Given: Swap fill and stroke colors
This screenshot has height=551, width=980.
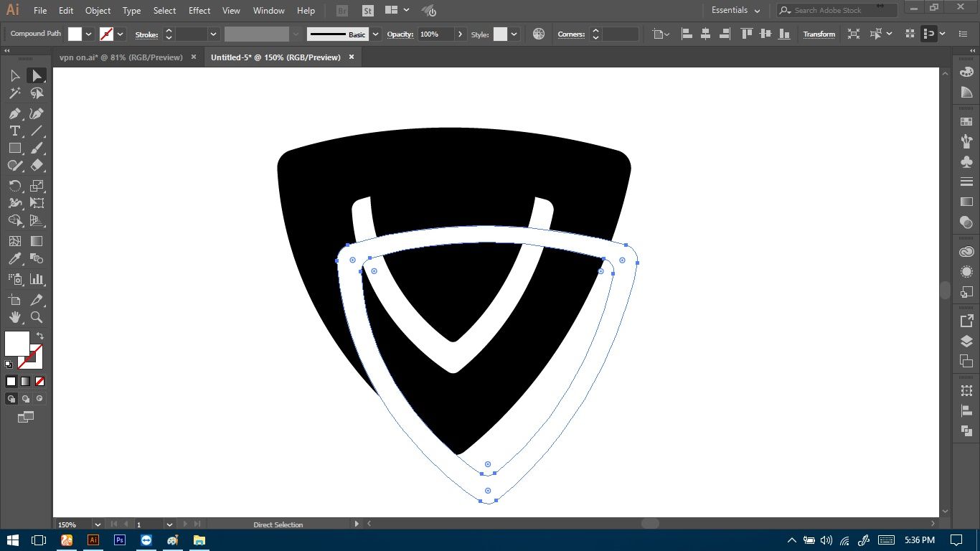Looking at the screenshot, I should 40,335.
